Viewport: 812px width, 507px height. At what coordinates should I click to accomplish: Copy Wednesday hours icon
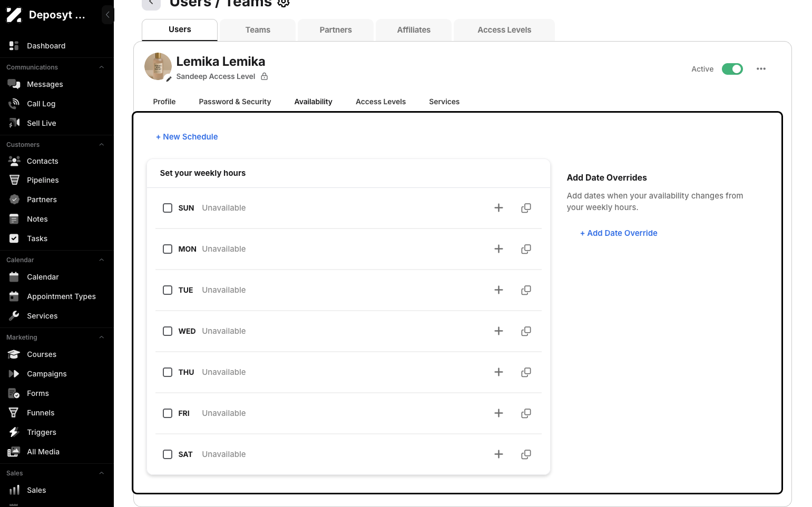pos(526,331)
